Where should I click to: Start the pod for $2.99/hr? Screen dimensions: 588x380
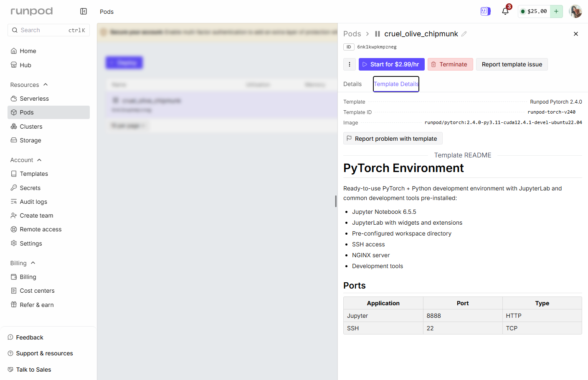[392, 64]
